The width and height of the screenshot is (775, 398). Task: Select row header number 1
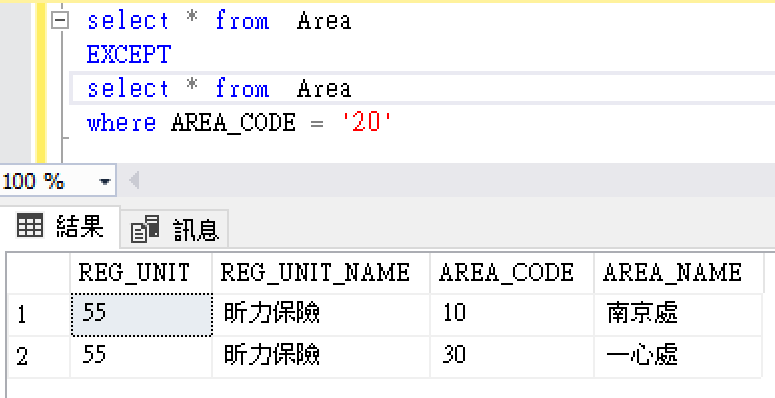pos(39,315)
